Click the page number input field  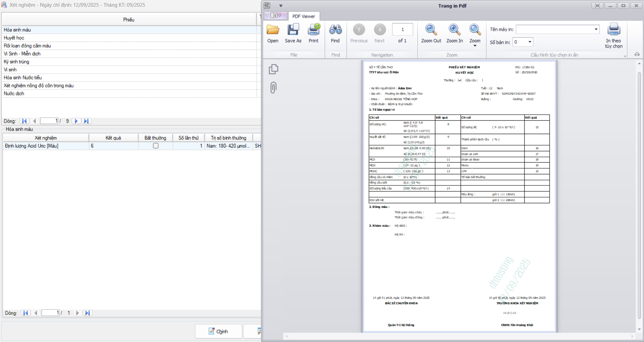coord(402,30)
